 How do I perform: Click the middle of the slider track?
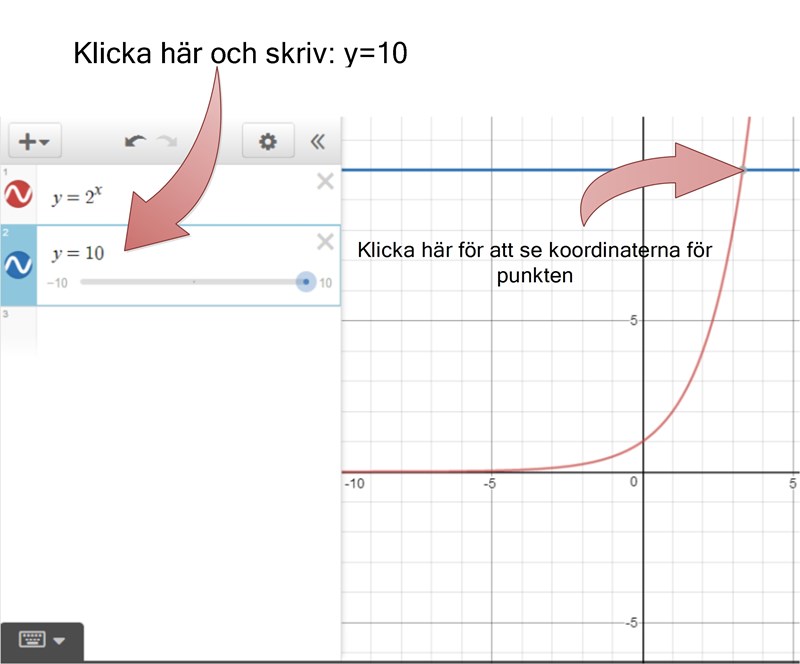pyautogui.click(x=193, y=283)
